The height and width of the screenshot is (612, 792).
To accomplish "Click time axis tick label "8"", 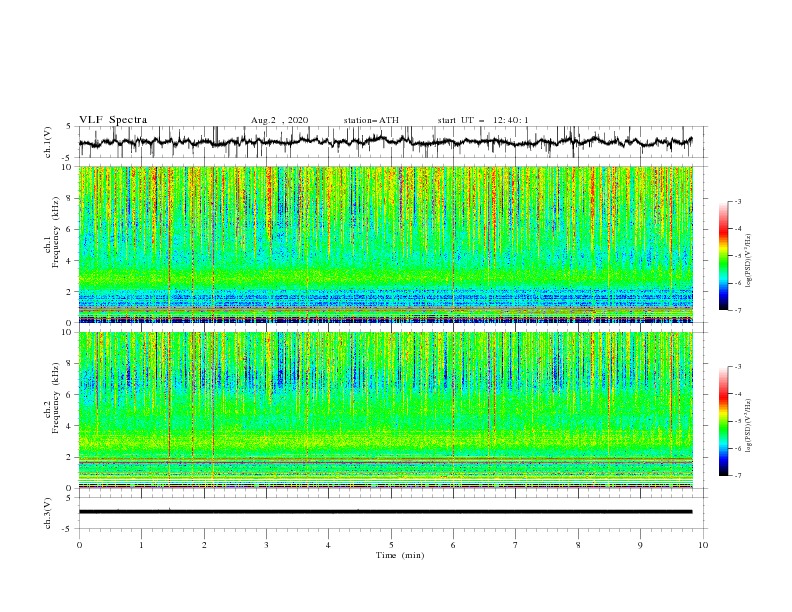I will point(578,545).
